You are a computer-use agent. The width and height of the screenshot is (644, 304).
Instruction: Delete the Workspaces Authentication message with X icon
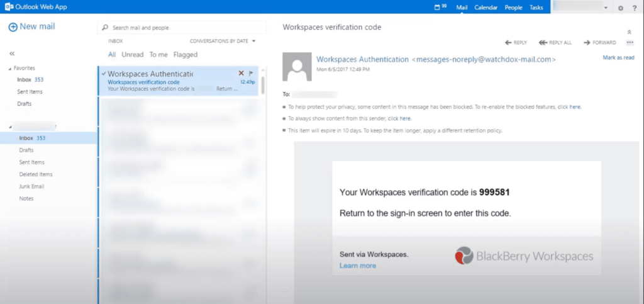(x=241, y=73)
